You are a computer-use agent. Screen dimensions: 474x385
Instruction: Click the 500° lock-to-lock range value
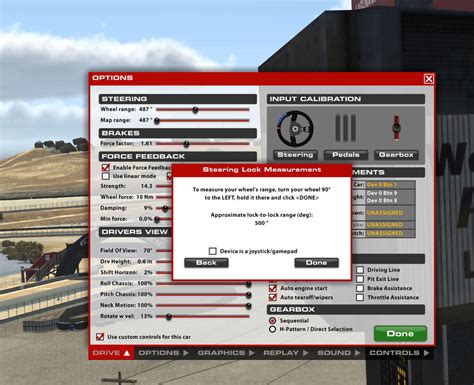click(261, 223)
